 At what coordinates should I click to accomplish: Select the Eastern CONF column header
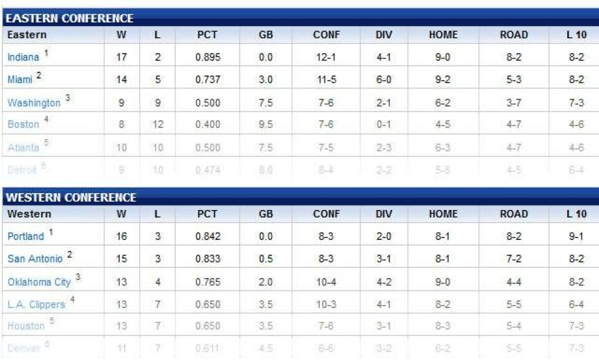coord(326,35)
